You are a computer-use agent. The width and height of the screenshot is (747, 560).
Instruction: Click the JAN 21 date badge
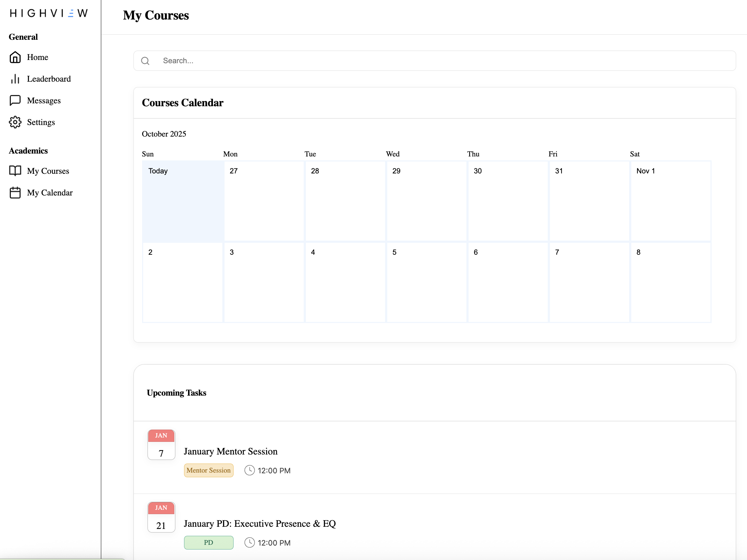161,517
